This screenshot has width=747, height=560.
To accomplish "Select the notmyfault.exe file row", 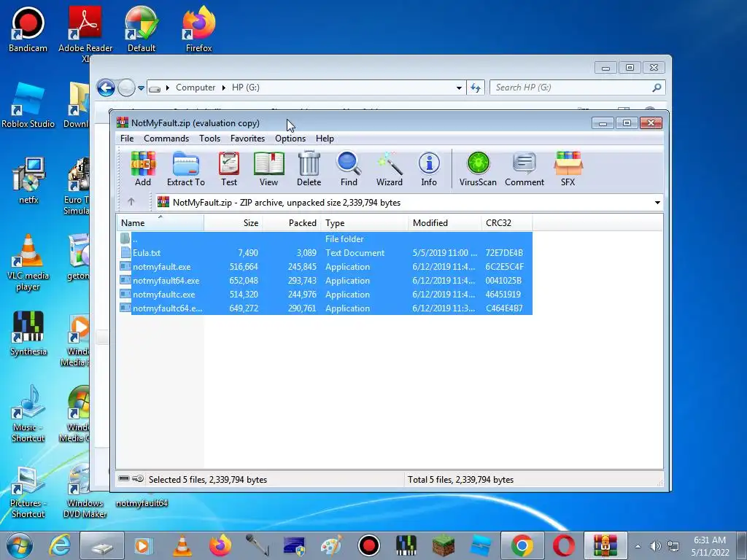I will [x=325, y=267].
